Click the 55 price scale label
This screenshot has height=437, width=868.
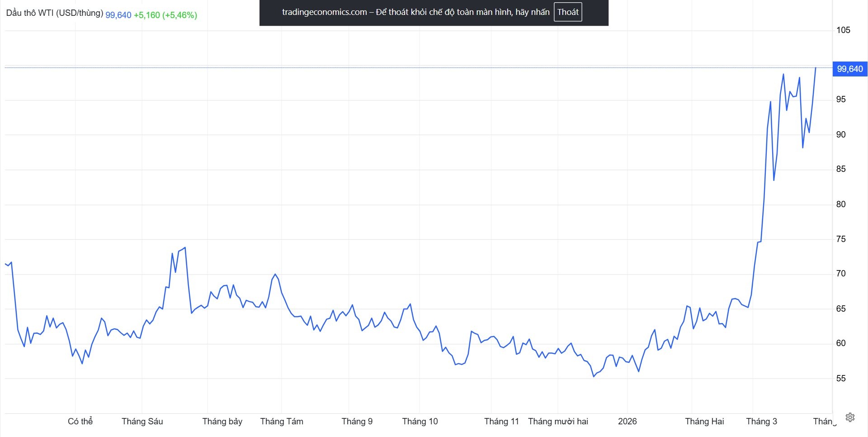tap(841, 379)
